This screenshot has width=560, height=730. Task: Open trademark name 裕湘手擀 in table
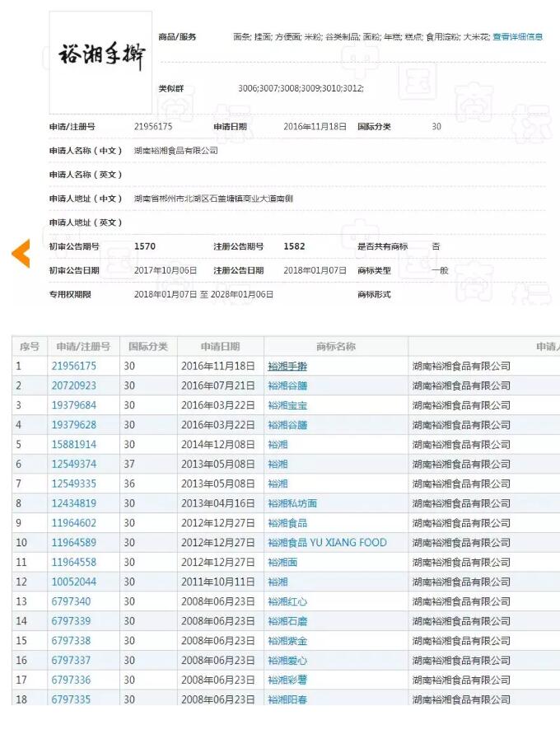click(x=287, y=367)
